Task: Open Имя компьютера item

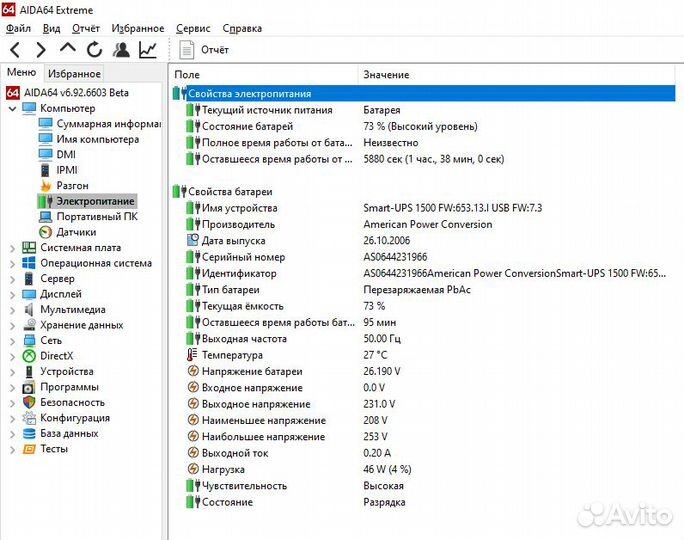Action: 98,139
